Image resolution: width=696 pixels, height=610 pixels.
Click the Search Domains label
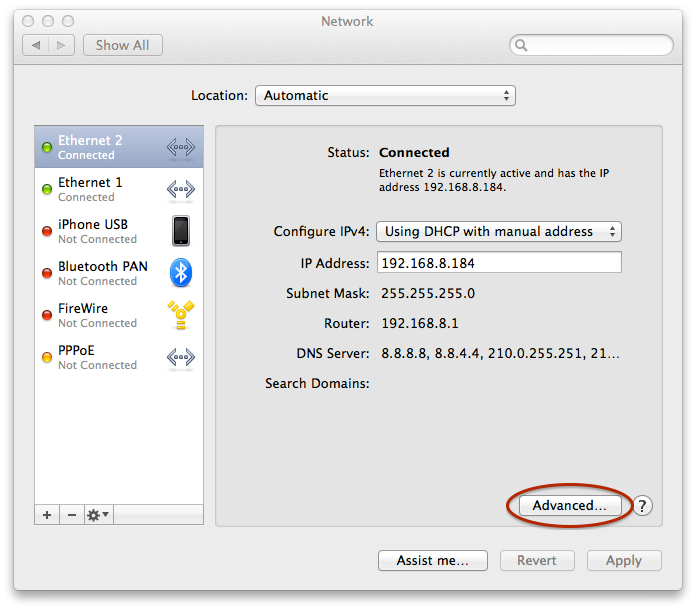(x=317, y=383)
